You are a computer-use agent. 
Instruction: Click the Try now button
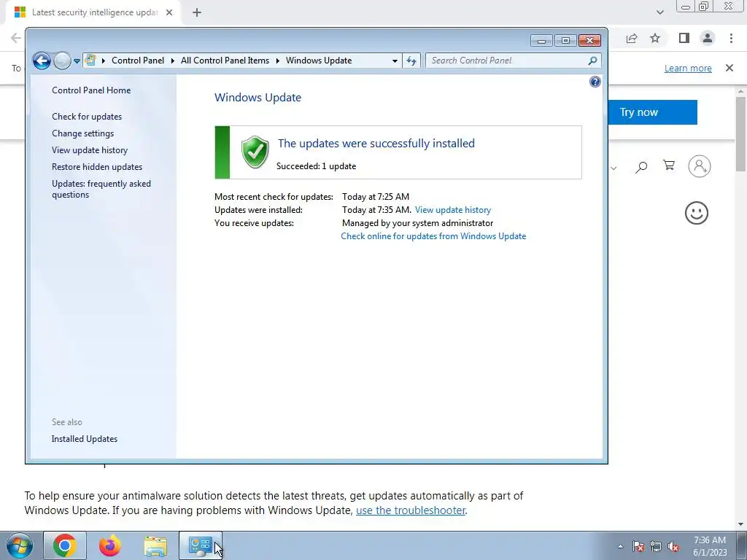coord(653,112)
